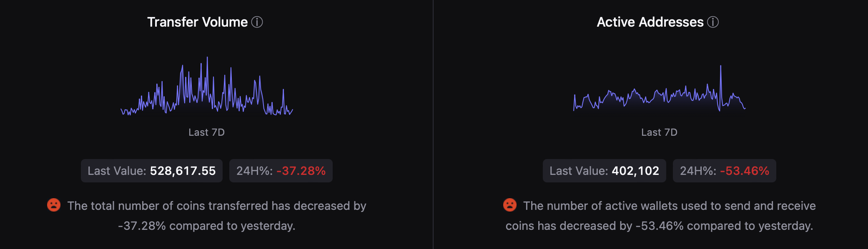Click the Last 7D label under Transfer Volume
This screenshot has width=868, height=249.
pos(206,132)
